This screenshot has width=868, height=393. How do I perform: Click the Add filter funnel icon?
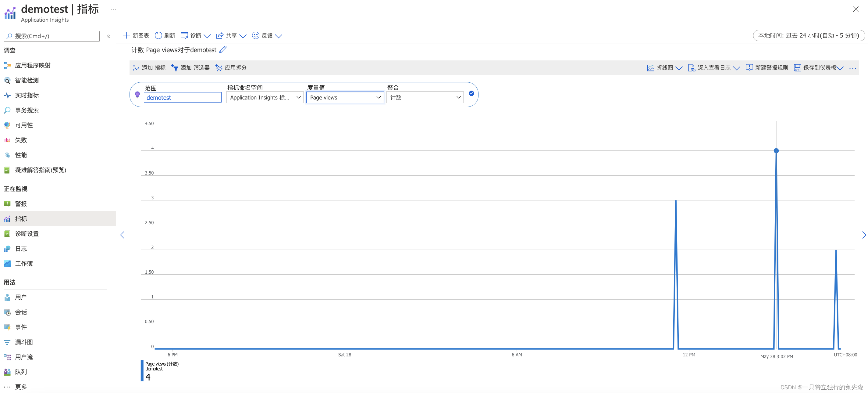pos(175,68)
